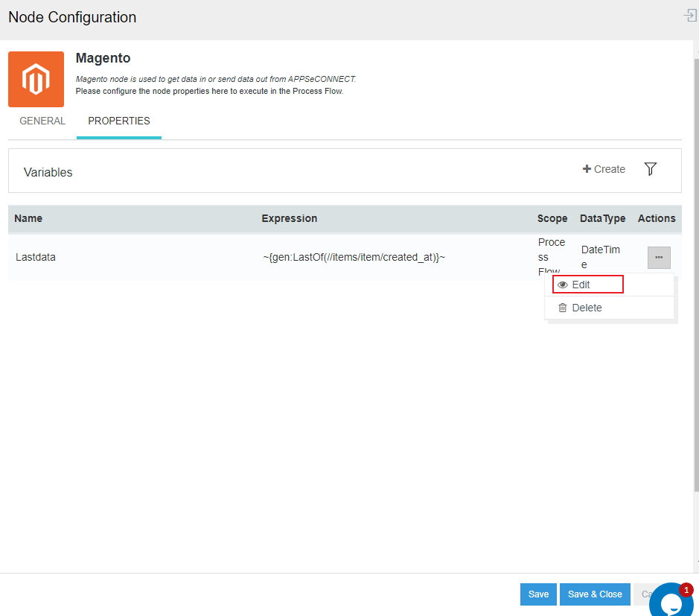Click the orange Magento logo

[36, 79]
